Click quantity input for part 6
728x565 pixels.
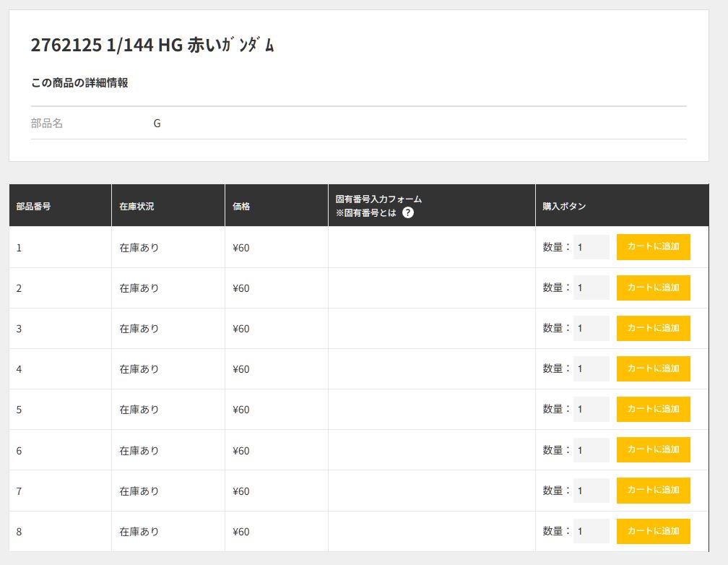pyautogui.click(x=591, y=449)
